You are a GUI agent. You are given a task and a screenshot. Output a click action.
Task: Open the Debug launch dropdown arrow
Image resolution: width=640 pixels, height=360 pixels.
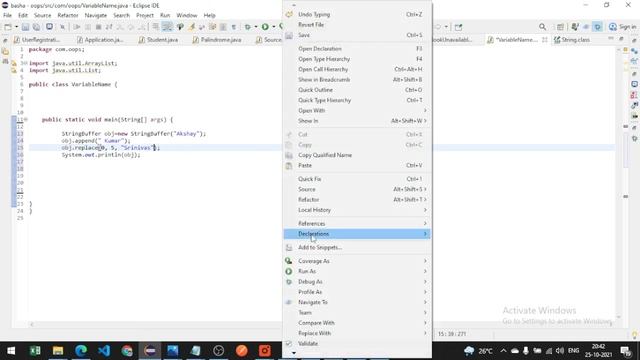pyautogui.click(x=256, y=27)
